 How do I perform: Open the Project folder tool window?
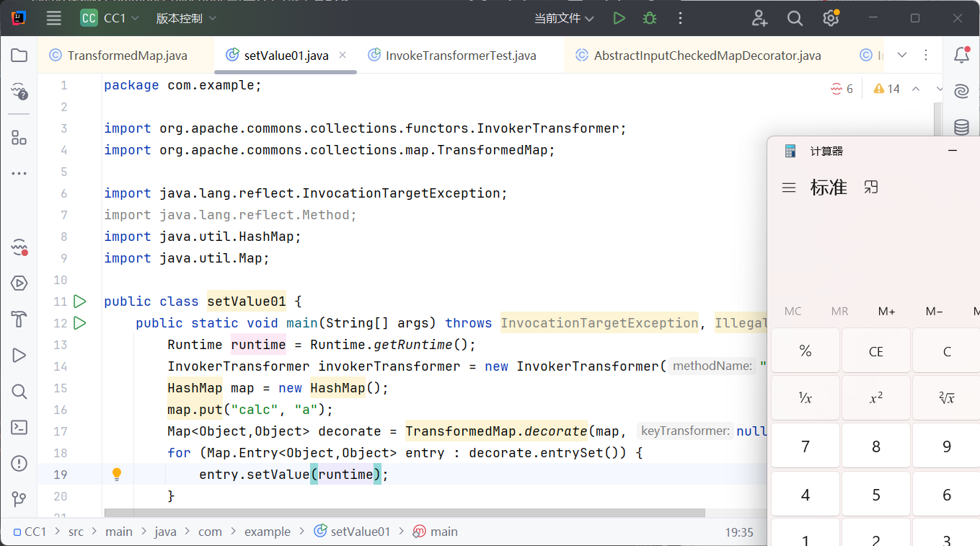click(x=19, y=56)
